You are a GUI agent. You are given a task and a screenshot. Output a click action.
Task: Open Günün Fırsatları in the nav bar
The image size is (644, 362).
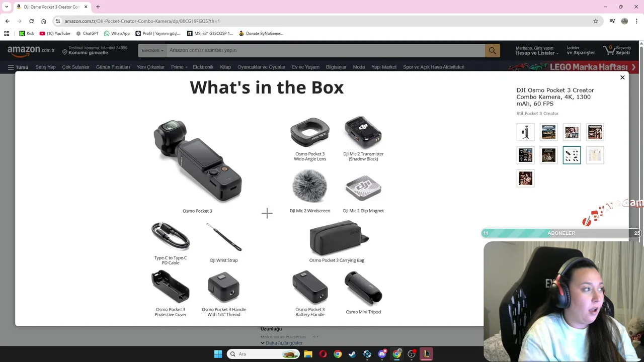click(x=113, y=67)
